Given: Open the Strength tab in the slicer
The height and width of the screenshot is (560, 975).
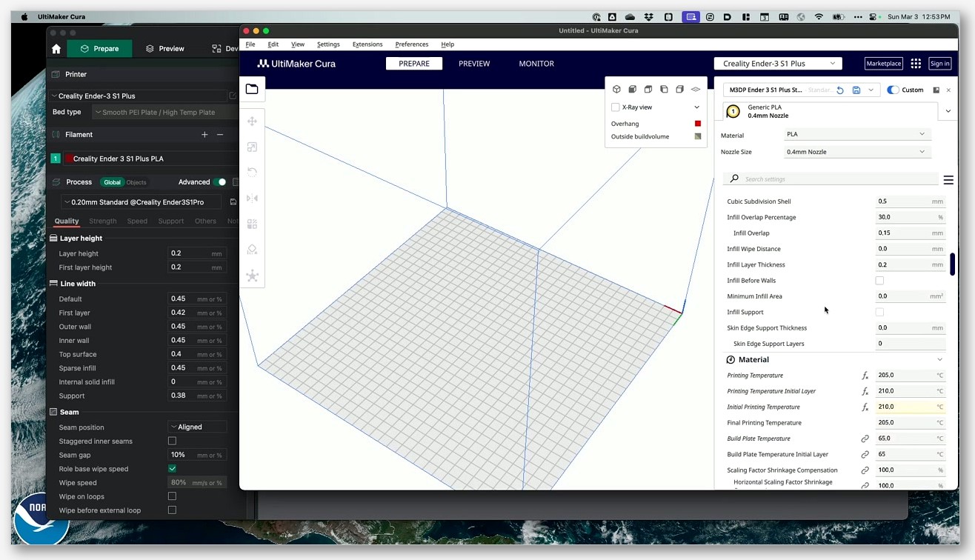Looking at the screenshot, I should [103, 221].
